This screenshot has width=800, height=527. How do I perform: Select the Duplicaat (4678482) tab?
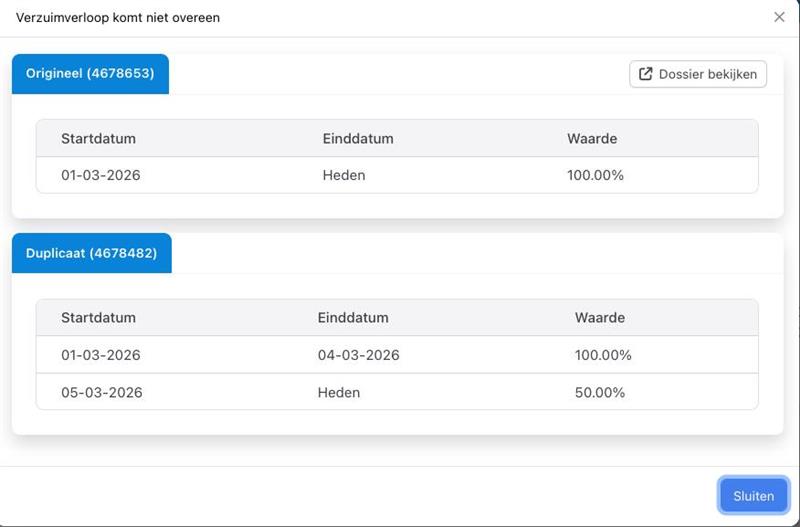click(91, 253)
